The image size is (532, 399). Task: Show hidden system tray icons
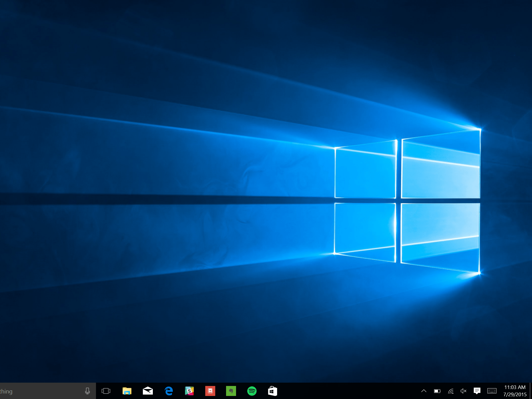(x=424, y=391)
